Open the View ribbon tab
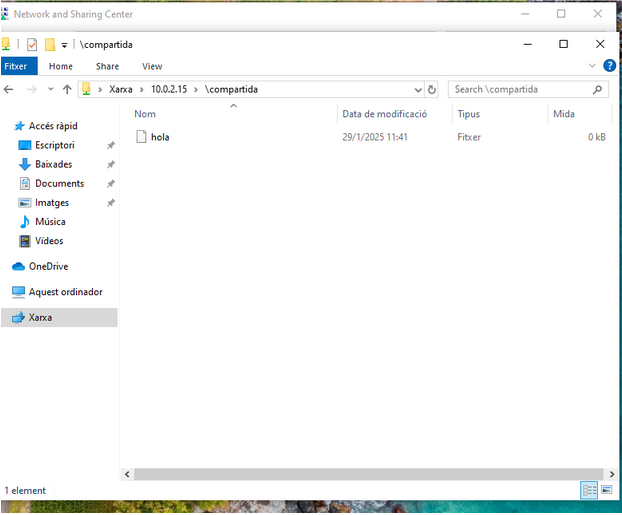The height and width of the screenshot is (515, 622). (x=152, y=66)
